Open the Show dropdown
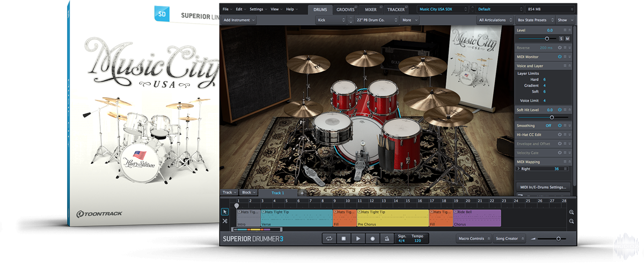 coord(565,20)
